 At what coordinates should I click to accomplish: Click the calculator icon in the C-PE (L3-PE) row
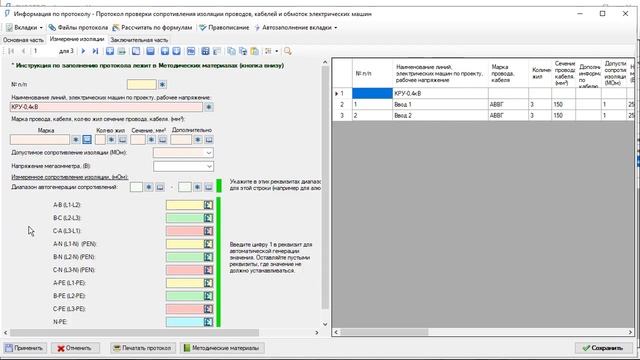click(x=208, y=309)
